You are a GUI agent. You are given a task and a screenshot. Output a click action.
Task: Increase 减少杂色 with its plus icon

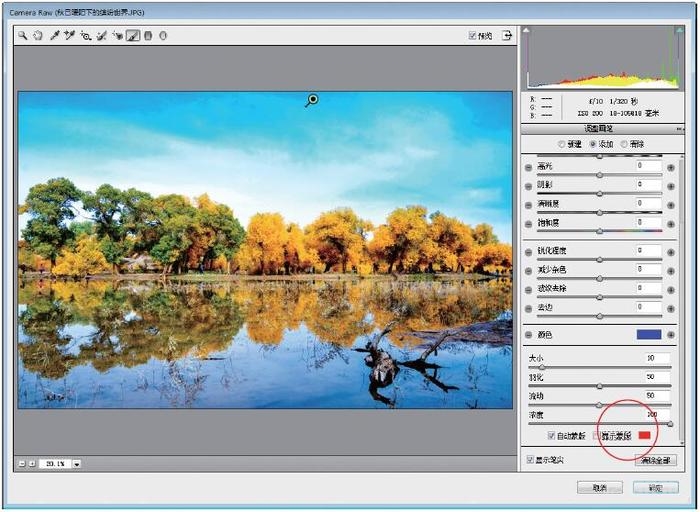(x=671, y=271)
